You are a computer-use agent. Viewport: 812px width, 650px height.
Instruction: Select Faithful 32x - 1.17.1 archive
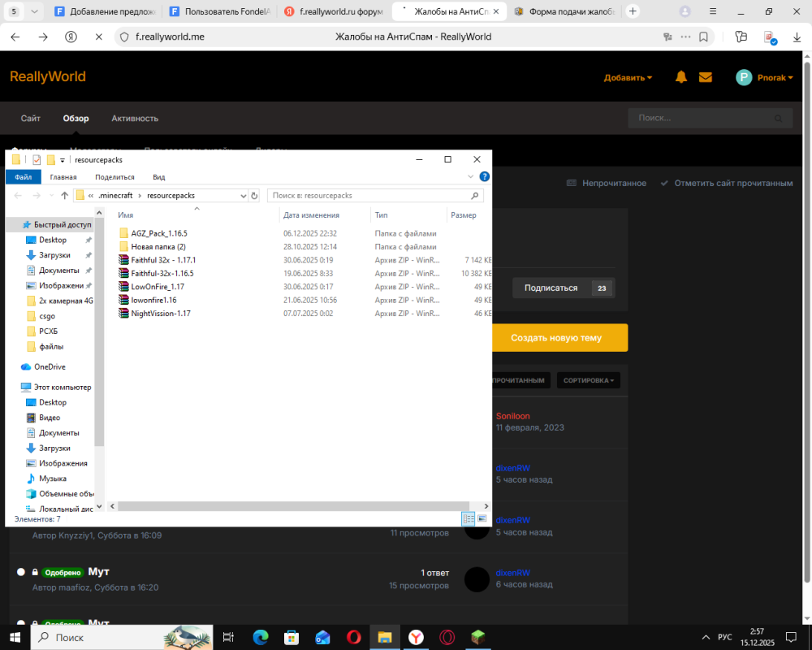163,260
